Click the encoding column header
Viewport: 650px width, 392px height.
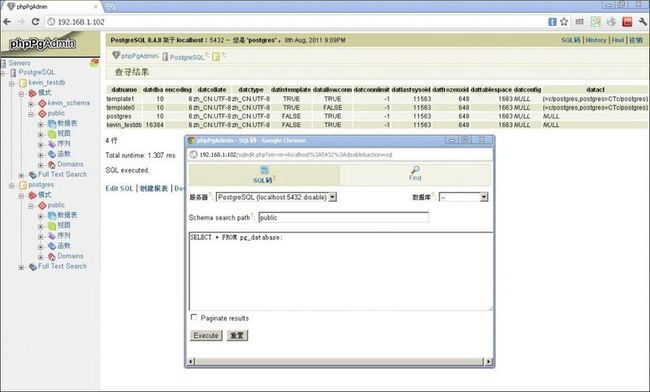coord(178,90)
